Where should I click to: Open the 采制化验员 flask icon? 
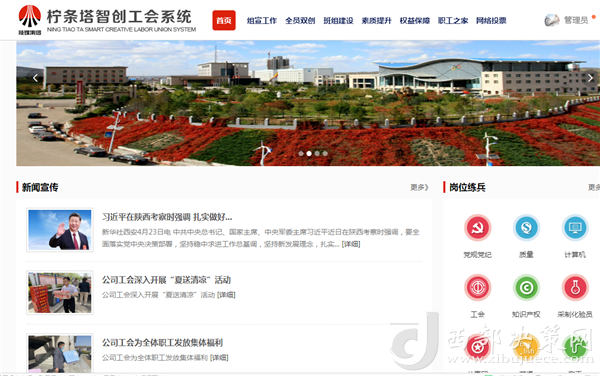(x=575, y=287)
